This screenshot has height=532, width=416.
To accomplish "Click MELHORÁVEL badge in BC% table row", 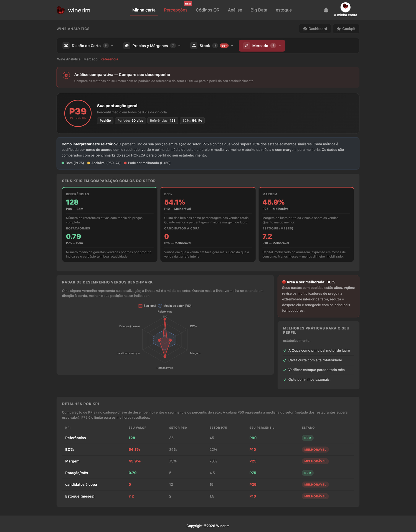I will [x=315, y=450].
